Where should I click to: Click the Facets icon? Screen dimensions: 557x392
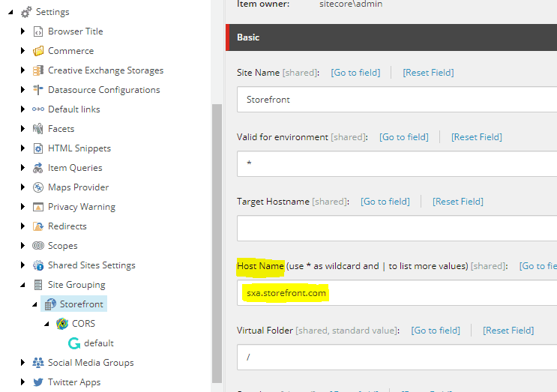click(x=38, y=129)
